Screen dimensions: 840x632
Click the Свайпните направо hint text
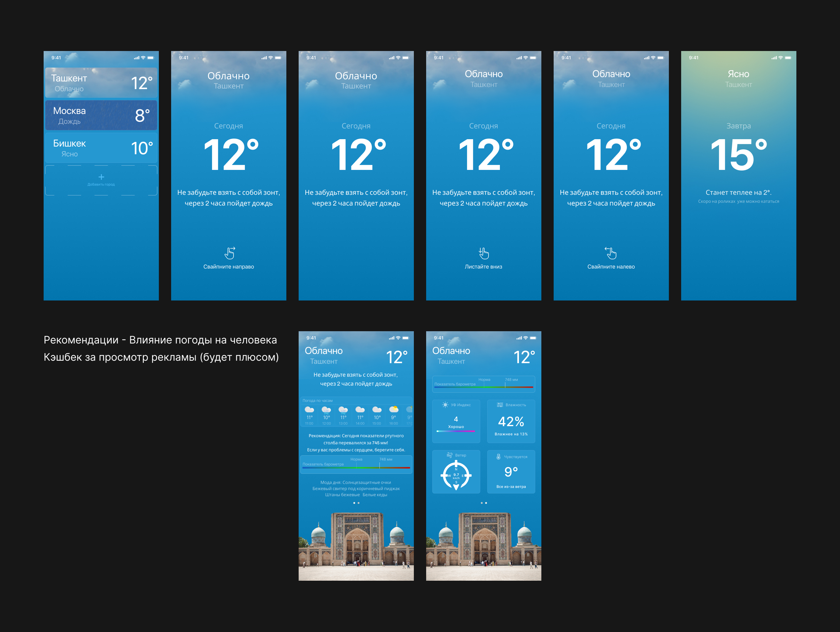point(229,267)
